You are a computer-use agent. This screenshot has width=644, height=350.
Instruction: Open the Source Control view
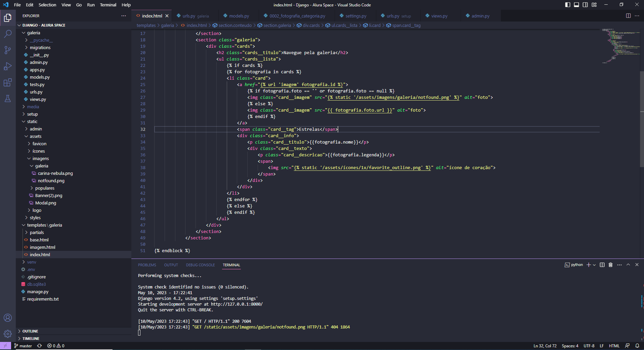[x=8, y=50]
